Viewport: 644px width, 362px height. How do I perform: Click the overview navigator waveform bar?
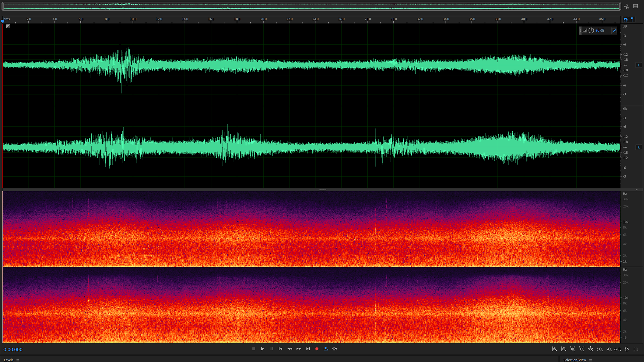coord(311,6)
